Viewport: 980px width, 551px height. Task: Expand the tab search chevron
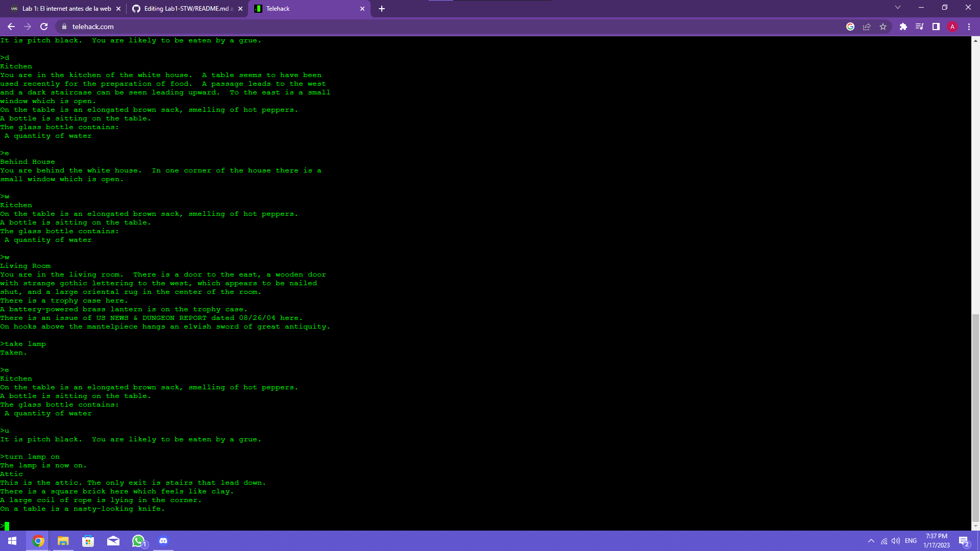point(898,8)
